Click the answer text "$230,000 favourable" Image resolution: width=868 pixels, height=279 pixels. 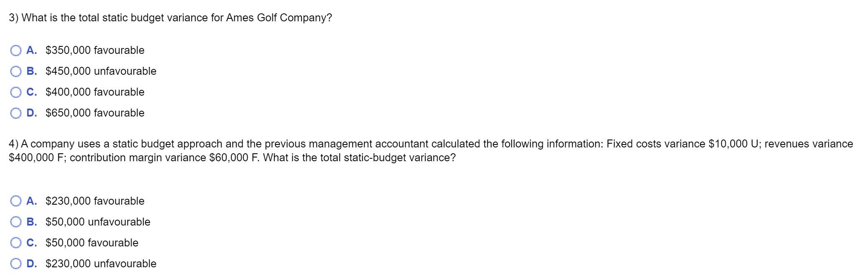(x=94, y=201)
